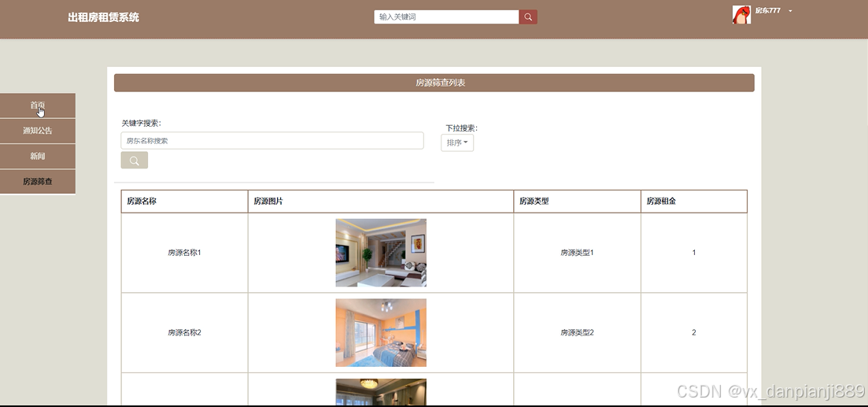Select the 房源类型2 cell

pyautogui.click(x=577, y=333)
